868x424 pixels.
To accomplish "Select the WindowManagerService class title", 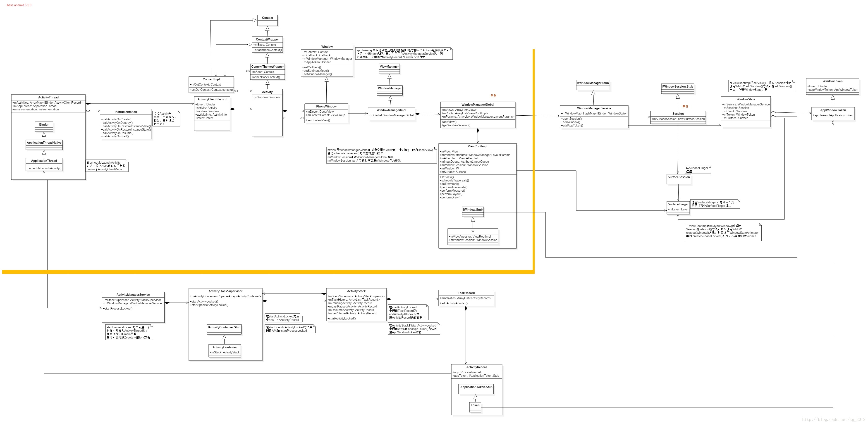I will tap(594, 108).
